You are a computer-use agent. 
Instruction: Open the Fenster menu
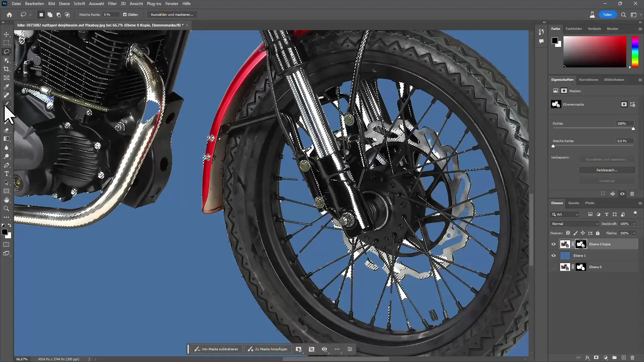coord(172,4)
